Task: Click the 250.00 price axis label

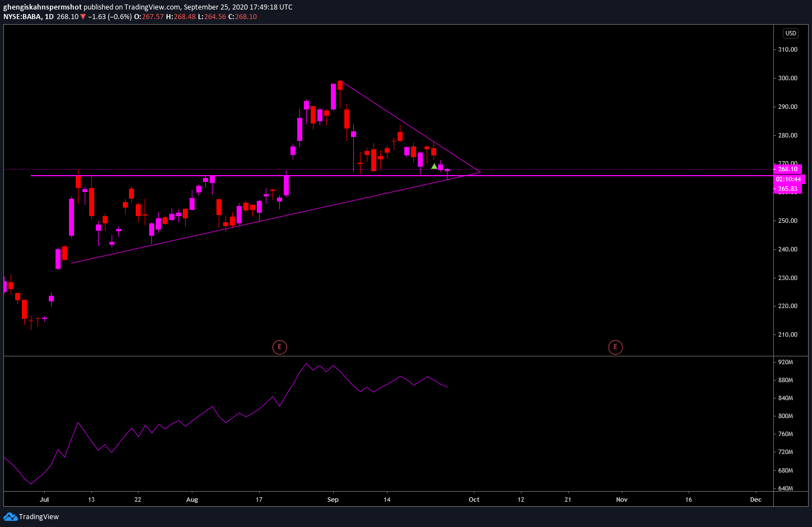Action: [787, 221]
